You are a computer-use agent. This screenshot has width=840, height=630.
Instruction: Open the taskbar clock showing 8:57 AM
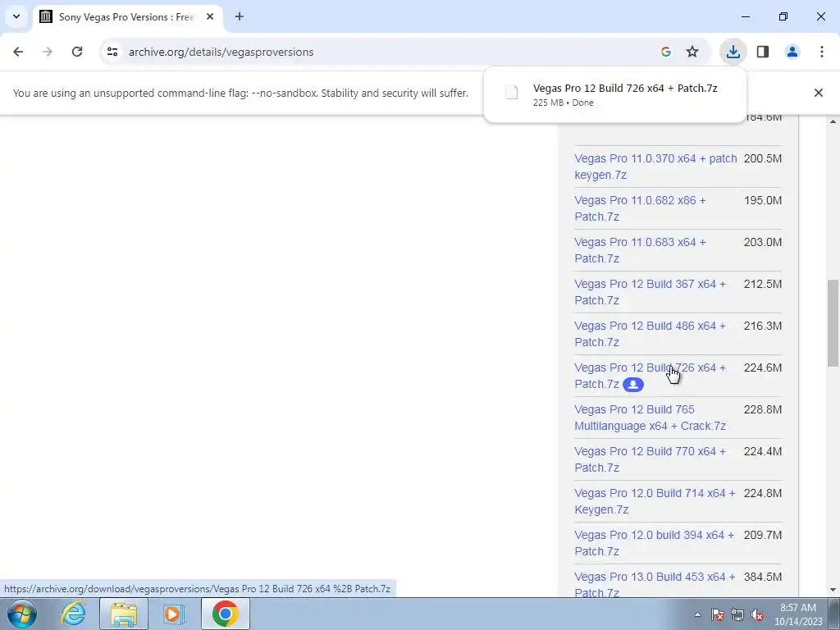(797, 614)
